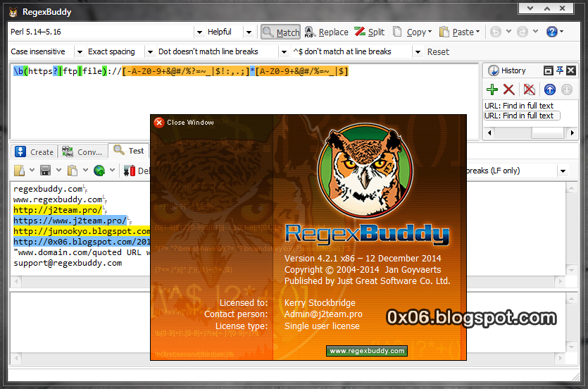The width and height of the screenshot is (588, 389).
Task: Open the www.regexbuddy.com link
Action: 367,351
